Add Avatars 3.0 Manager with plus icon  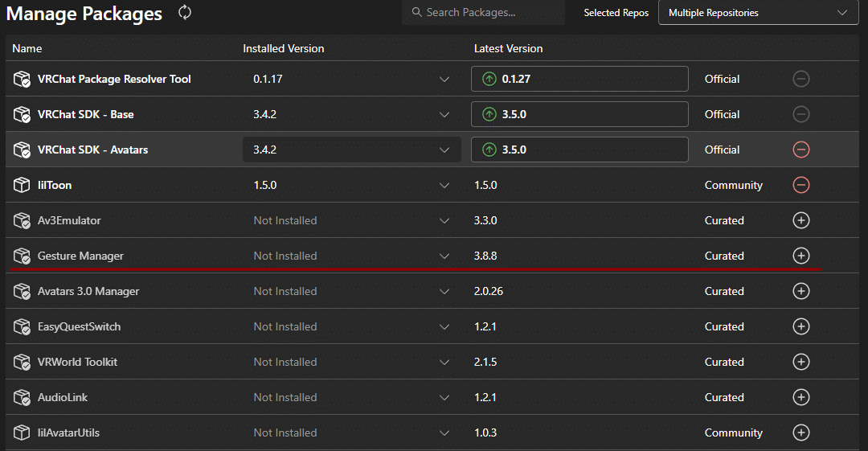(801, 291)
